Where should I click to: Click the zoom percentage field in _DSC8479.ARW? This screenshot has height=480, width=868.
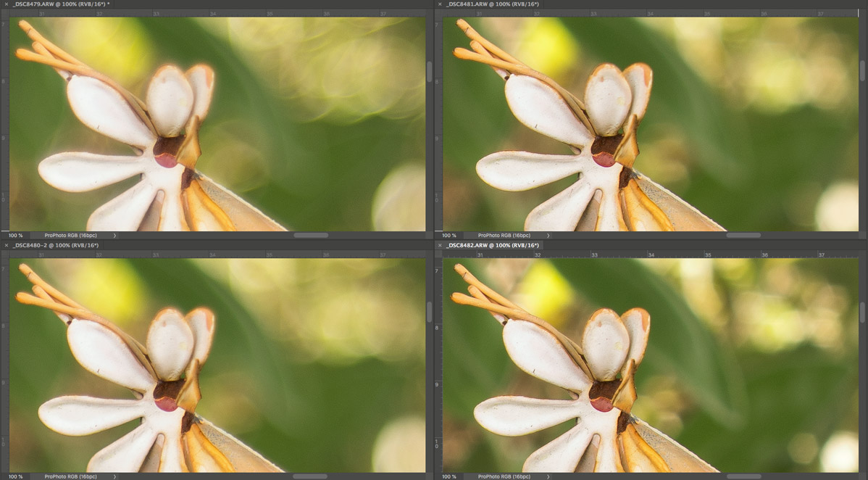pos(15,236)
